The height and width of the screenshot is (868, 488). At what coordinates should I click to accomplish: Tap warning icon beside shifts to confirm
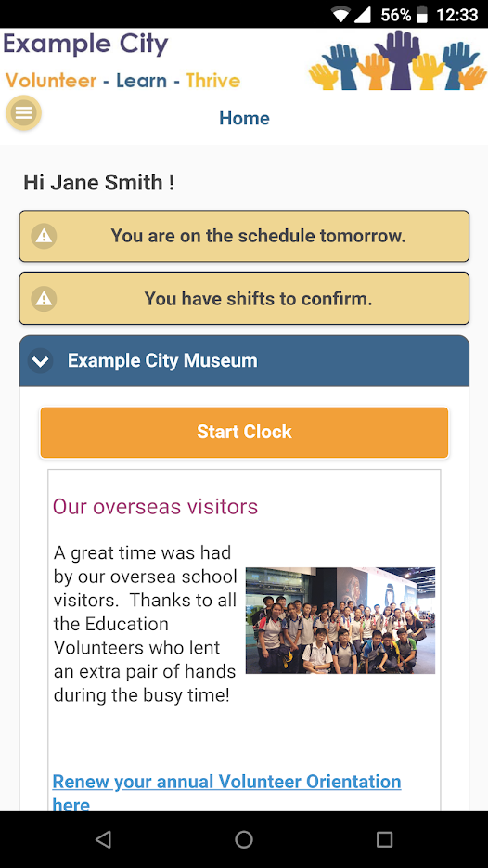click(44, 299)
